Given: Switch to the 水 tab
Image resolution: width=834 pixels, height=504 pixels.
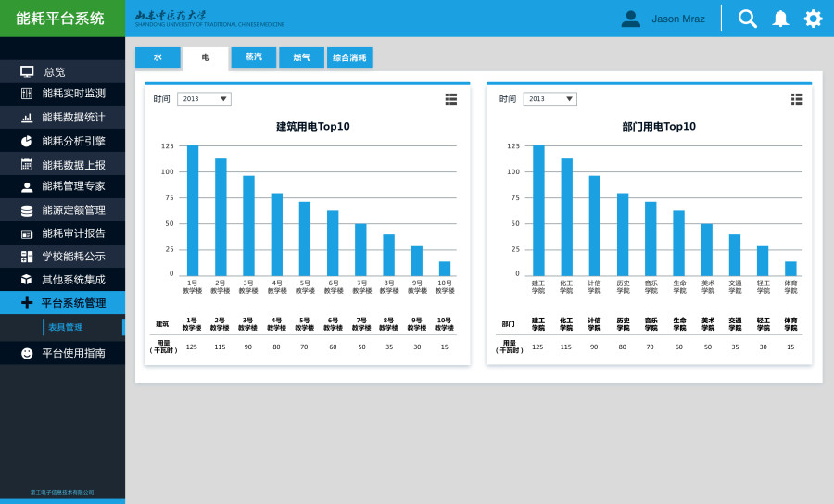Looking at the screenshot, I should [158, 57].
